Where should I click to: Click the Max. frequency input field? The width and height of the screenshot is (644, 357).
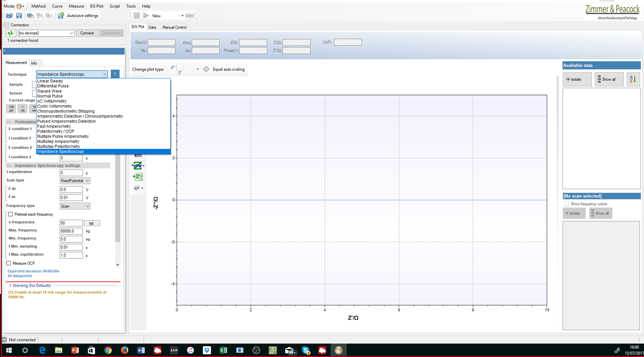click(x=71, y=231)
